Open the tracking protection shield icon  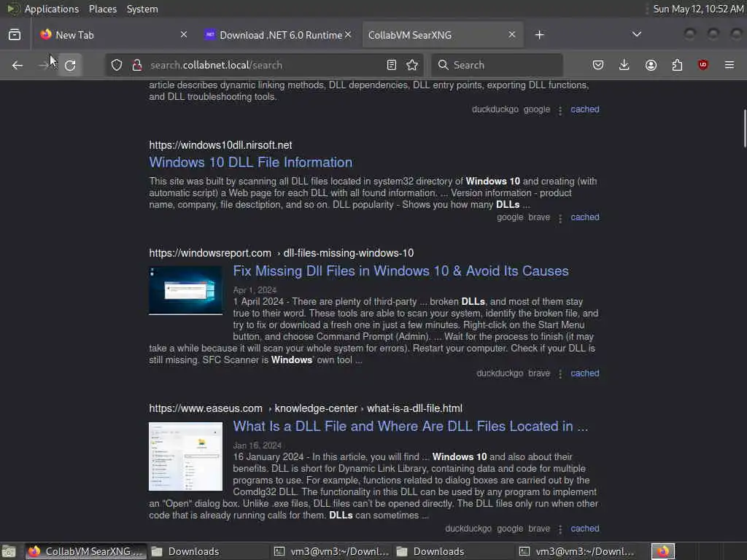tap(117, 65)
